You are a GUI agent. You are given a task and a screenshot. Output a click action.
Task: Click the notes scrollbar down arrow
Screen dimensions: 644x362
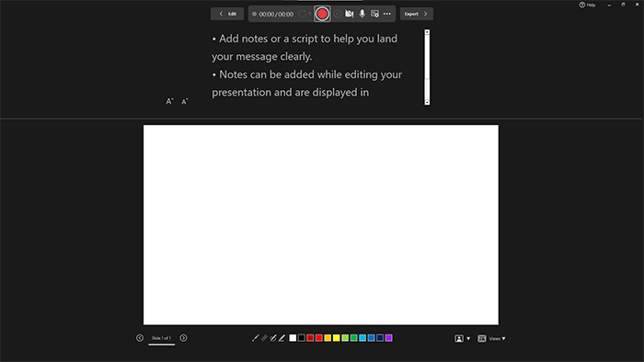point(427,102)
